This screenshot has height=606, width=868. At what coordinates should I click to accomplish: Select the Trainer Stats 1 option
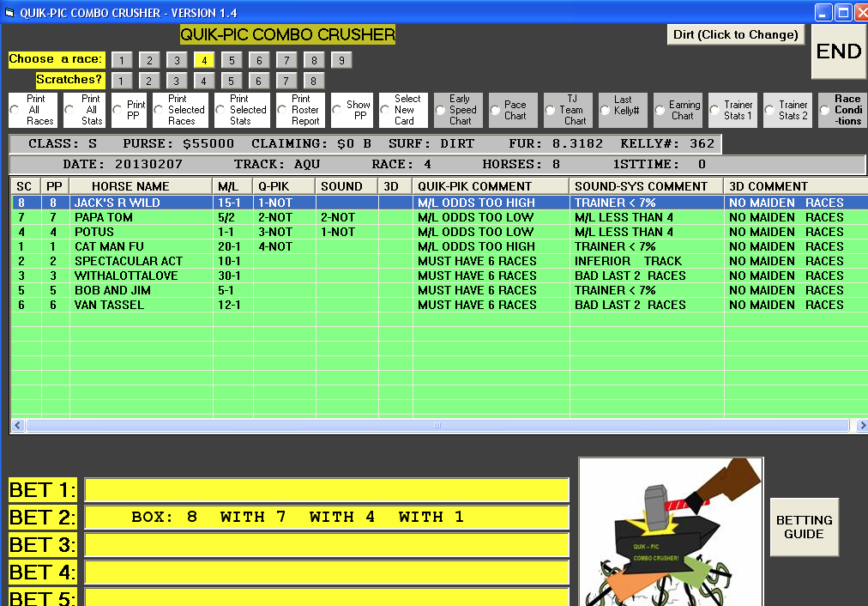(715, 110)
